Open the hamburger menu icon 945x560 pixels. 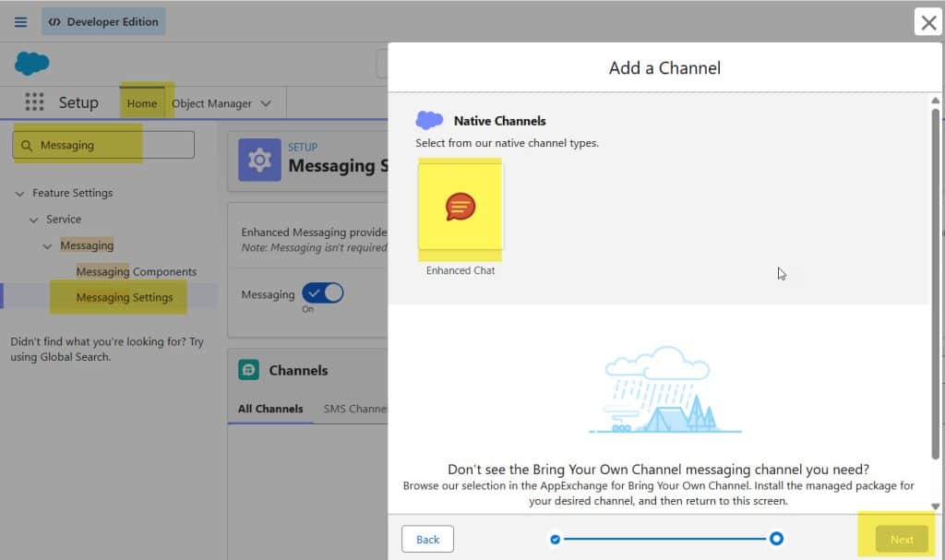[20, 22]
